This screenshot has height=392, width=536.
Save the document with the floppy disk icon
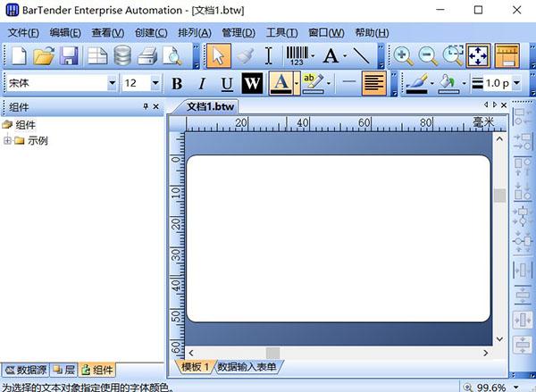tap(69, 55)
